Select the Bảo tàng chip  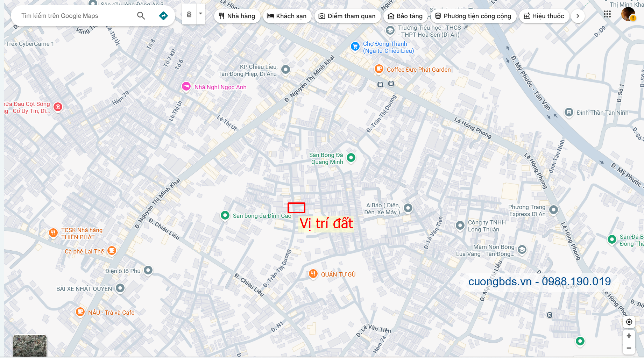405,16
